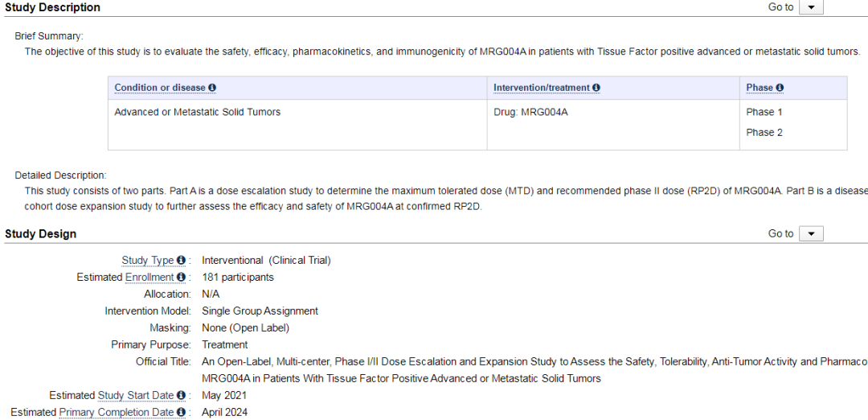Follow the Enrollment glossary link

pyautogui.click(x=149, y=278)
